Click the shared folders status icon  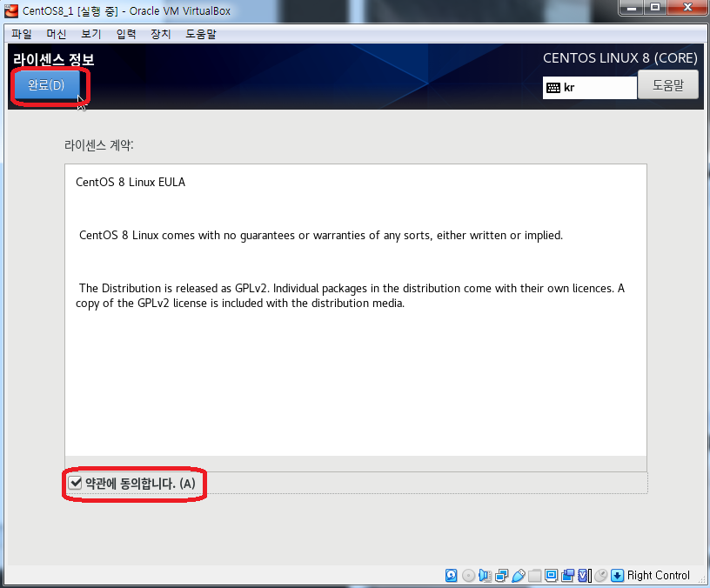click(x=535, y=575)
